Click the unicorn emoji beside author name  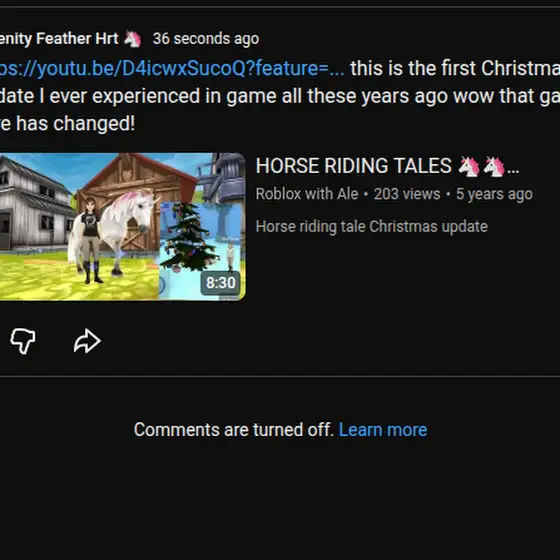pyautogui.click(x=132, y=39)
